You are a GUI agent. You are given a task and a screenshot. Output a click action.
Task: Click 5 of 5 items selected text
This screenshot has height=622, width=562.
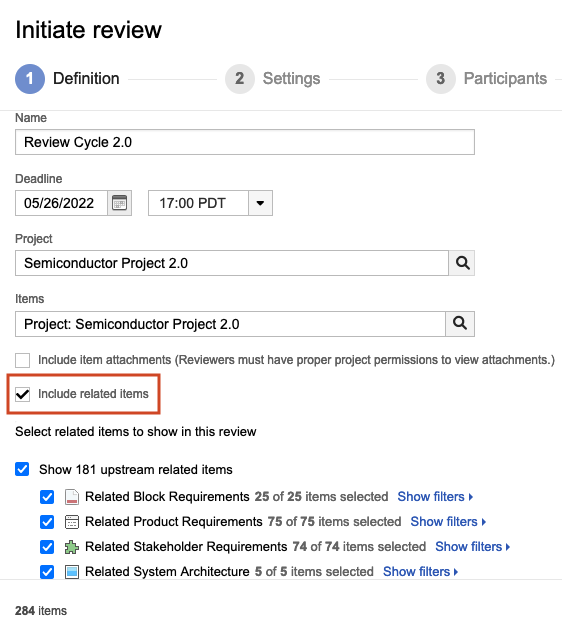(x=314, y=572)
